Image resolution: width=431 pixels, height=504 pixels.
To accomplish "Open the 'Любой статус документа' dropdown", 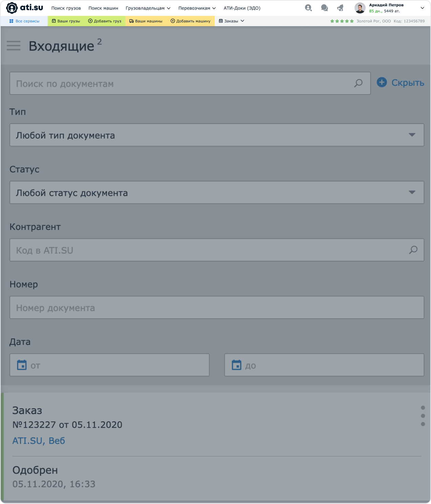I will [217, 193].
